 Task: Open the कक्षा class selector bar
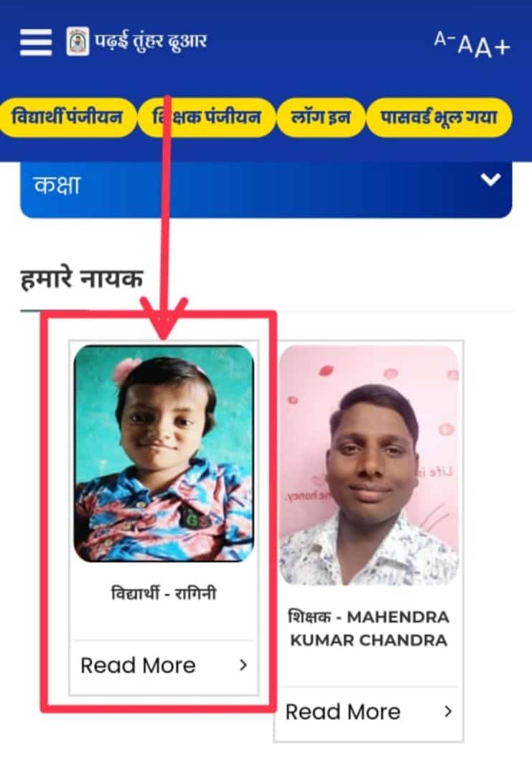266,190
